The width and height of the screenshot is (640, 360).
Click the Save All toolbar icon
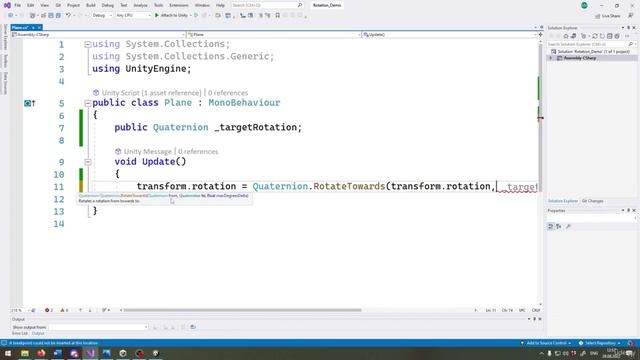tap(58, 15)
